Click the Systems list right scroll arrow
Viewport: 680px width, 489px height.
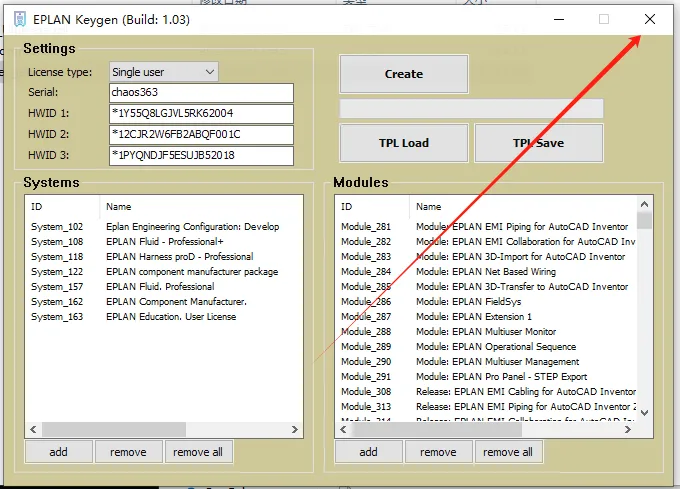coord(295,430)
